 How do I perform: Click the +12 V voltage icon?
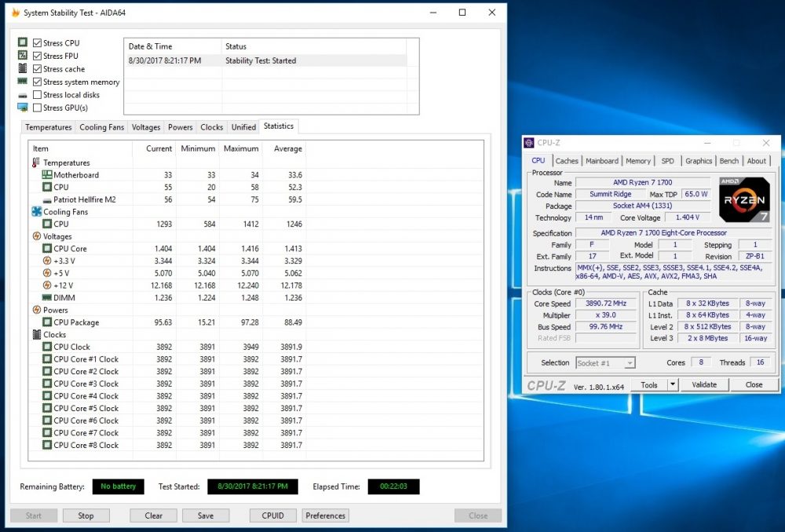(x=47, y=286)
